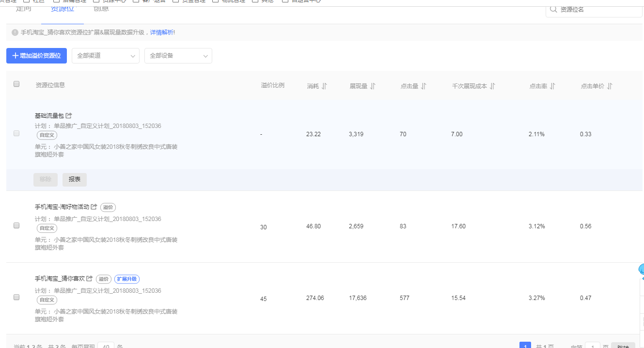Click the 点击量 sort arrows
Image resolution: width=644 pixels, height=348 pixels.
point(423,86)
